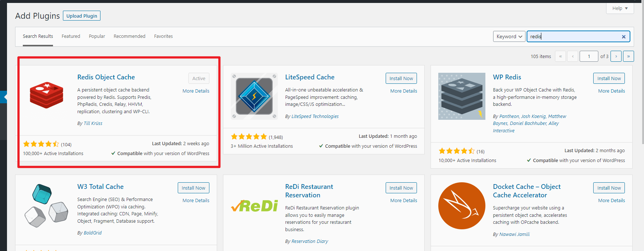Click the WP Redis plugin icon
Screen dimensions: 644x251
(x=461, y=96)
